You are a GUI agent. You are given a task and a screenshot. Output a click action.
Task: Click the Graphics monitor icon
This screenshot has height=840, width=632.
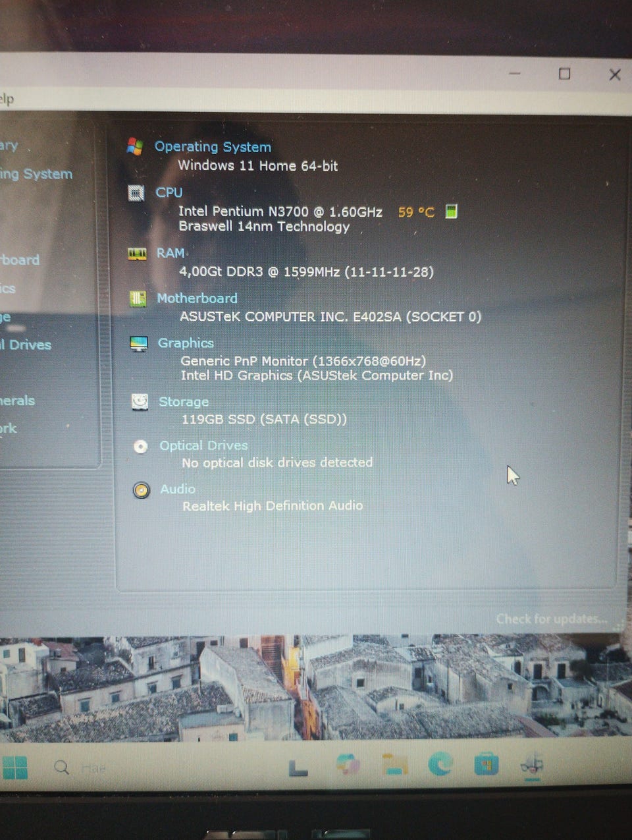click(x=139, y=344)
